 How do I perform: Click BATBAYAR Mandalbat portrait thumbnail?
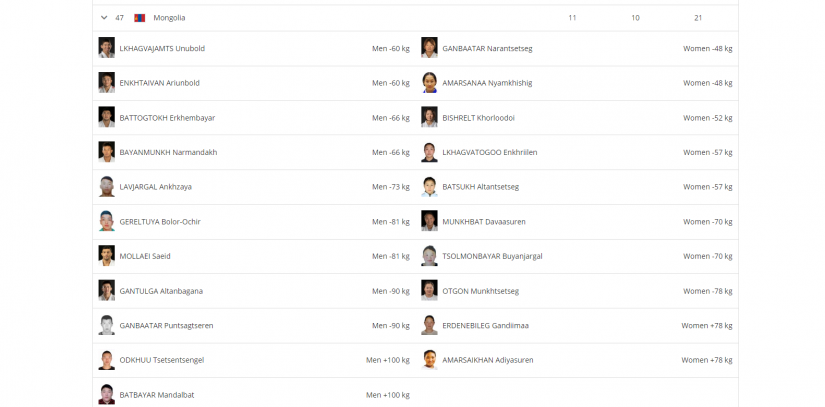pos(106,394)
